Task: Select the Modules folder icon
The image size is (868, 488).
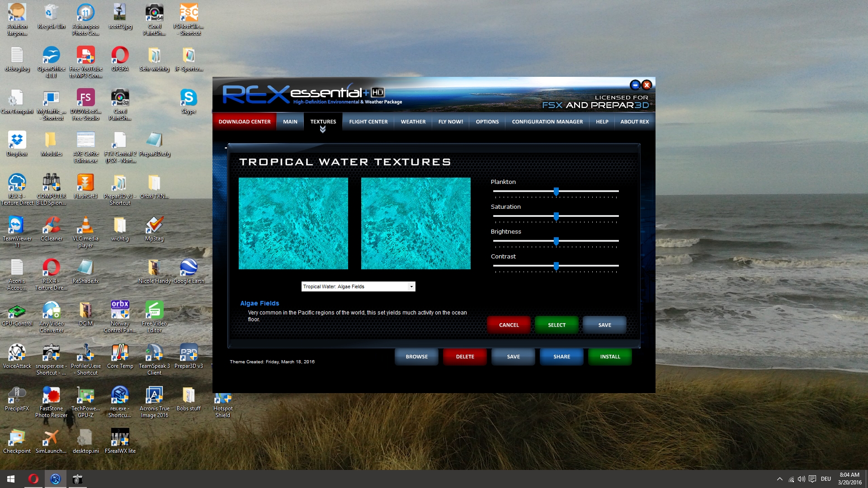Action: pyautogui.click(x=52, y=144)
